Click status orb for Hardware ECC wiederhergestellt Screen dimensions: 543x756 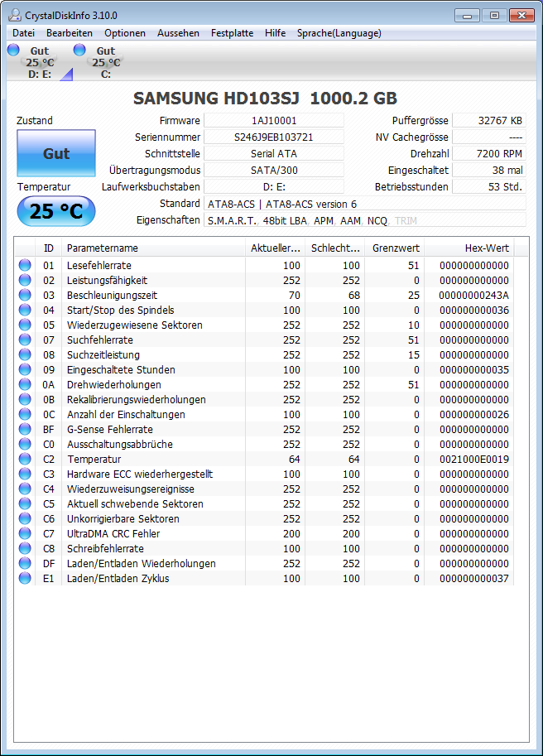click(x=25, y=474)
